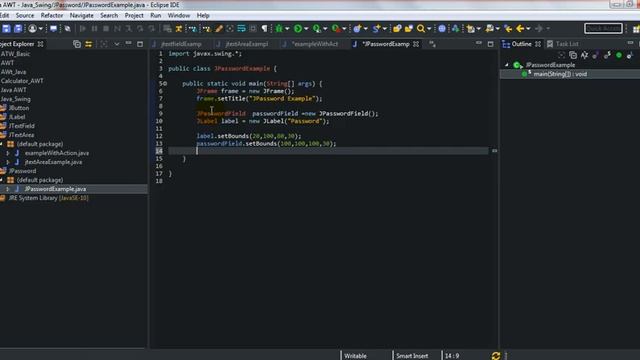Expand jtextAreaExample.java in Project Explorer
Image resolution: width=640 pixels, height=360 pixels.
[x=7, y=162]
